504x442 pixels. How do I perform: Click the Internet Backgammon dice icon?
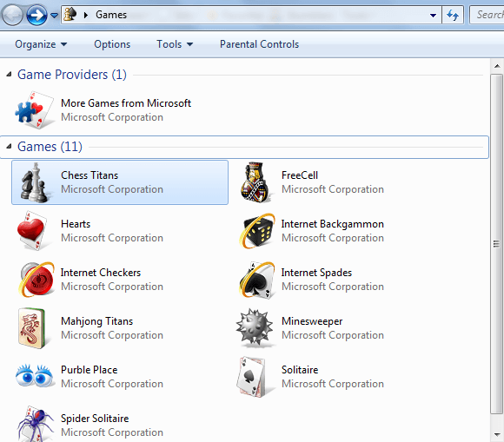257,231
